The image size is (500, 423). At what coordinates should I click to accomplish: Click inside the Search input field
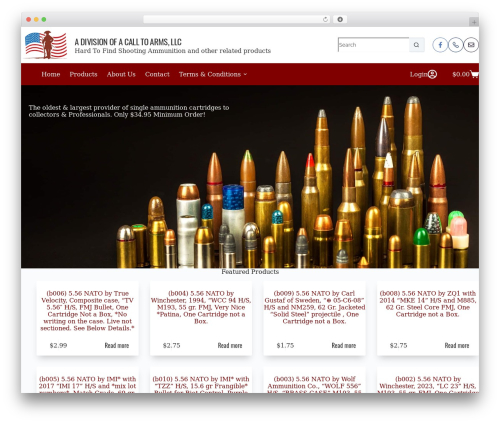[373, 45]
